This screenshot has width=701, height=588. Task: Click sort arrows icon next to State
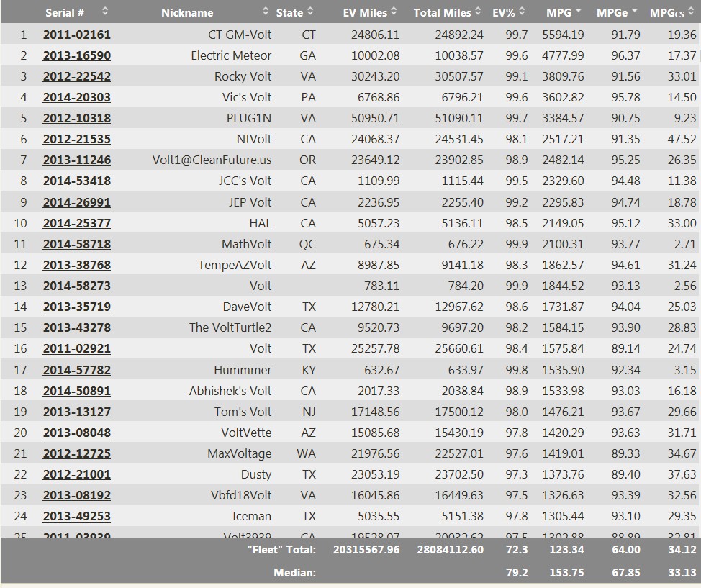[310, 12]
